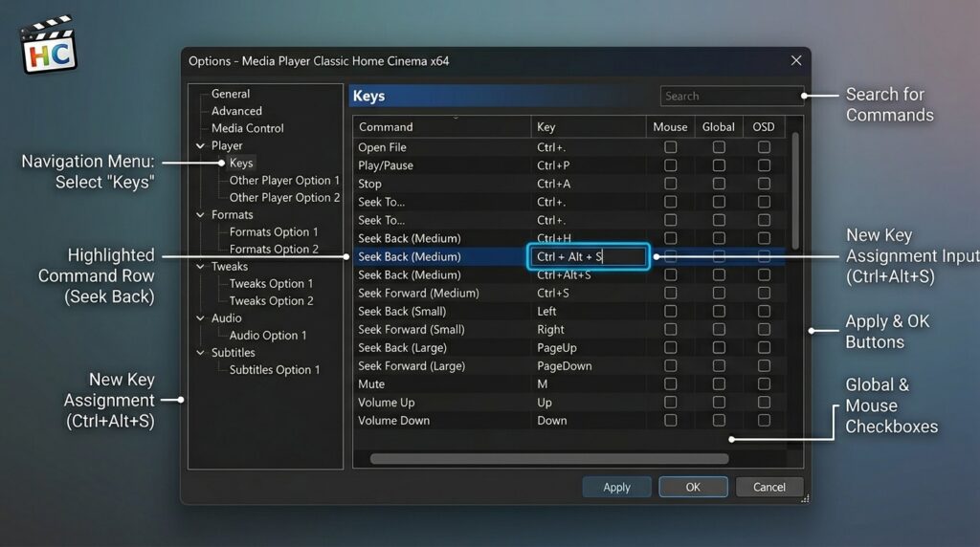Screen dimensions: 980x547
Task: Discard changes with the Cancel button
Action: [769, 487]
